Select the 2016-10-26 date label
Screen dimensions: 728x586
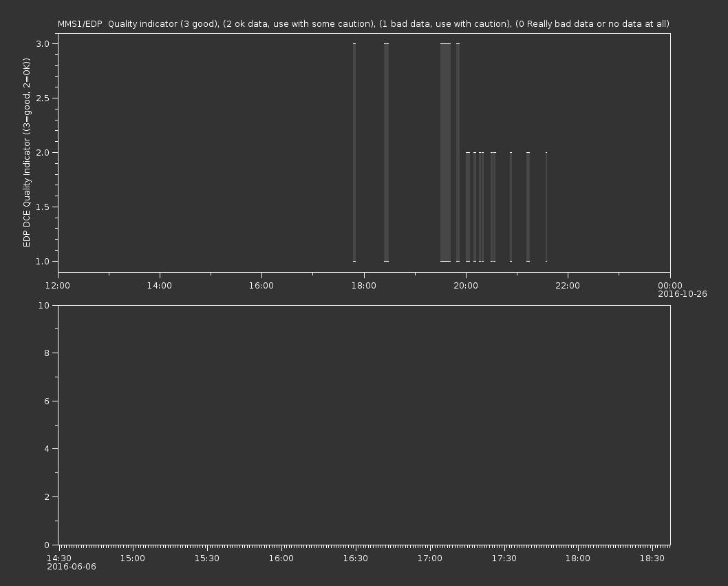pyautogui.click(x=683, y=294)
